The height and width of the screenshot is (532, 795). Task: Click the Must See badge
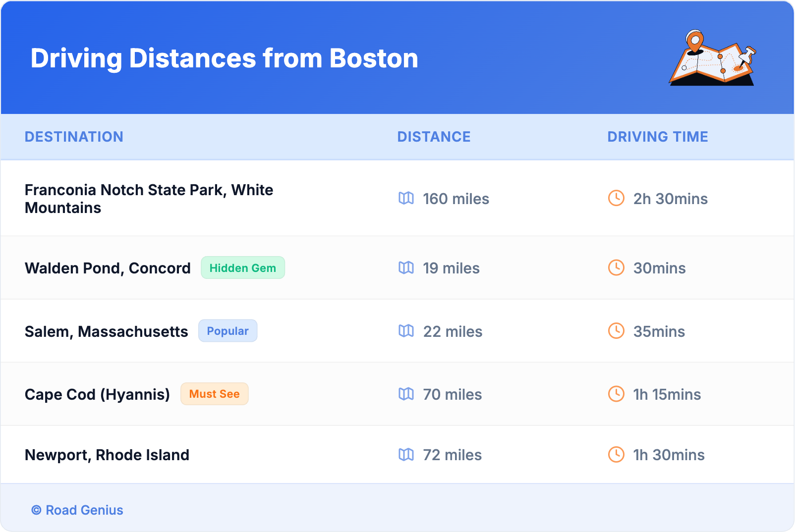pyautogui.click(x=214, y=394)
